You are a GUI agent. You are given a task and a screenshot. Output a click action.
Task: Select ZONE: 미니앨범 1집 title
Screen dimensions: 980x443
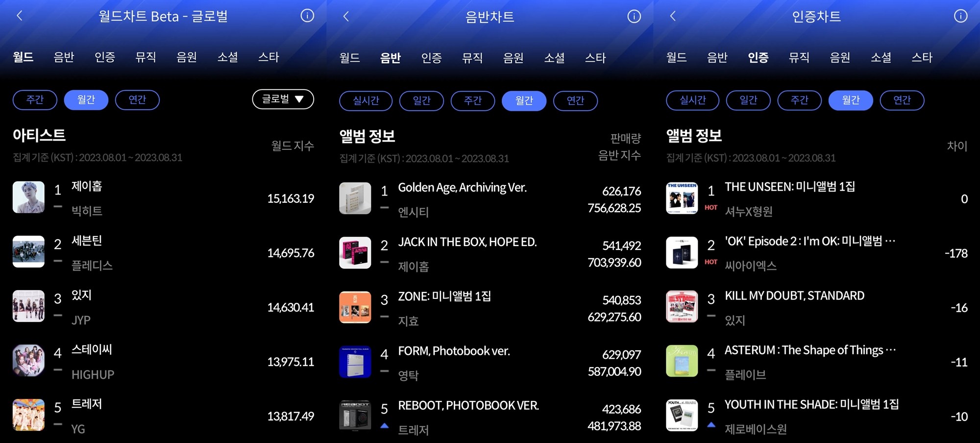pyautogui.click(x=444, y=296)
